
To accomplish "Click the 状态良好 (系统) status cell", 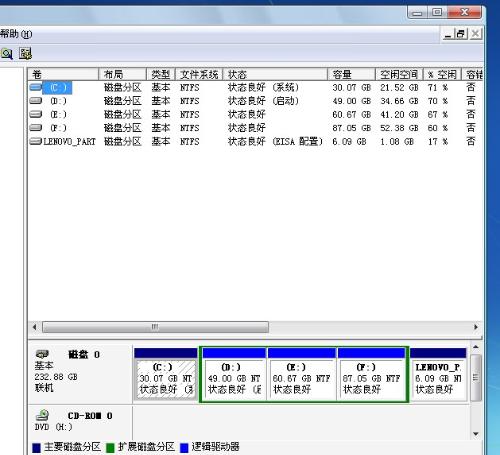I will tap(263, 88).
